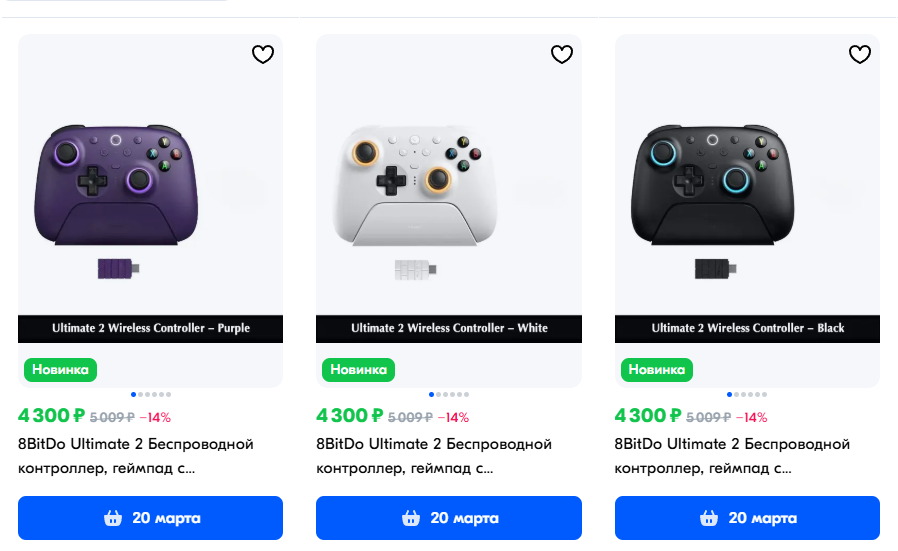Click basket icon under purple controller
898x551 pixels.
[x=113, y=518]
